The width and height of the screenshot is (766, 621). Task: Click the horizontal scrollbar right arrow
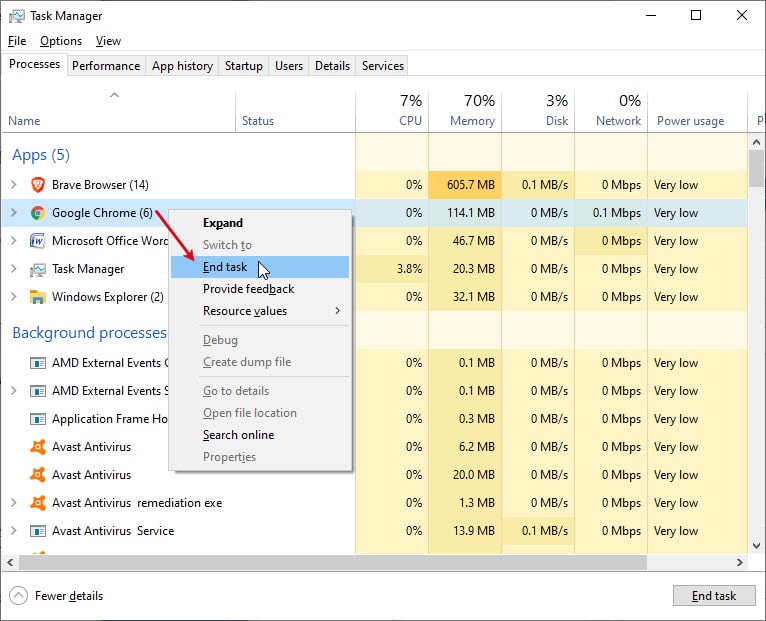740,562
